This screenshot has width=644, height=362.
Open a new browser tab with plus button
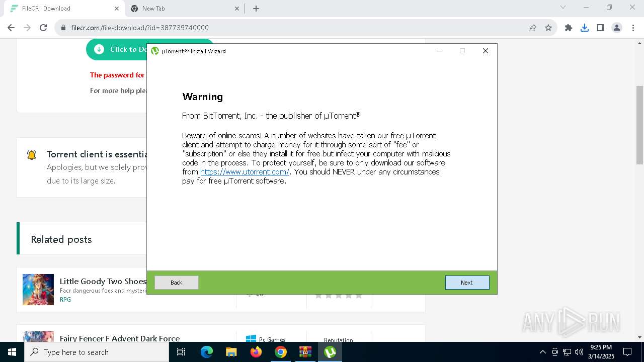(256, 9)
